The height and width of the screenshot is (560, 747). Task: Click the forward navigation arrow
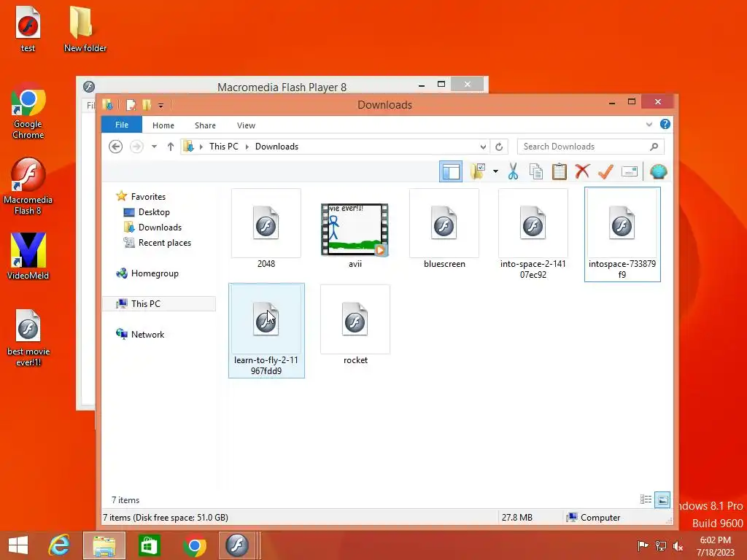pyautogui.click(x=136, y=146)
